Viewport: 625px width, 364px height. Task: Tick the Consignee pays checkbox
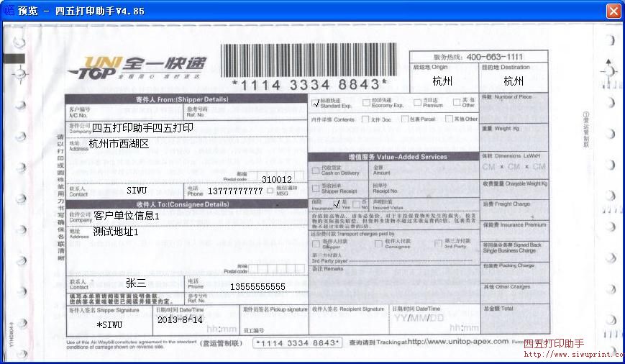(378, 244)
